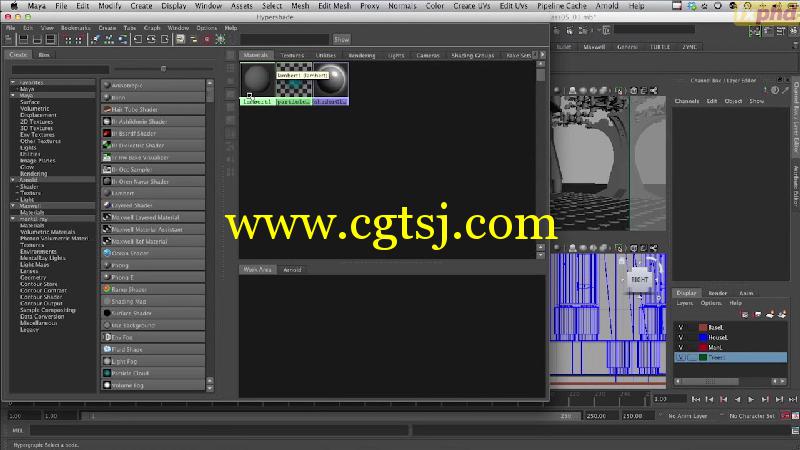This screenshot has height=450, width=800.
Task: Click Hypershade show top tabs only icon
Action: tap(23, 39)
